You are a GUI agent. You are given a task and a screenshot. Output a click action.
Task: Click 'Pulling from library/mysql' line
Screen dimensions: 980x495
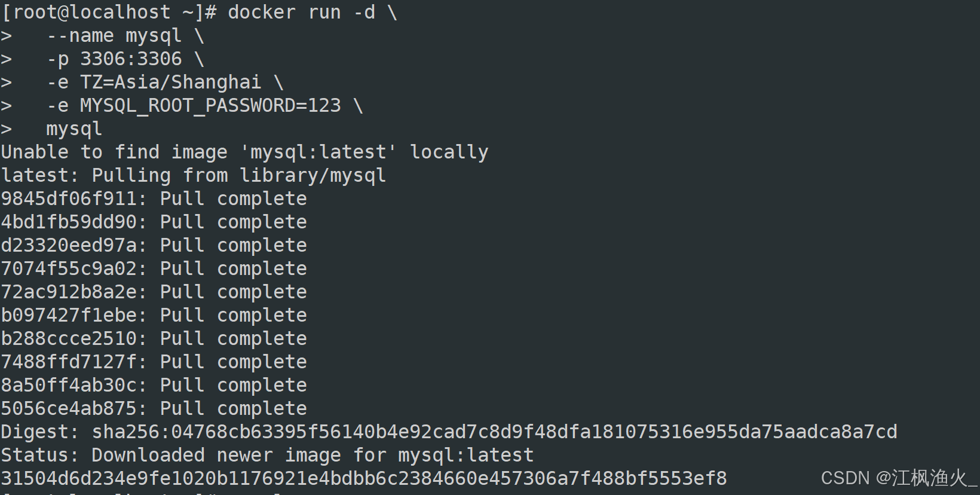[x=239, y=175]
